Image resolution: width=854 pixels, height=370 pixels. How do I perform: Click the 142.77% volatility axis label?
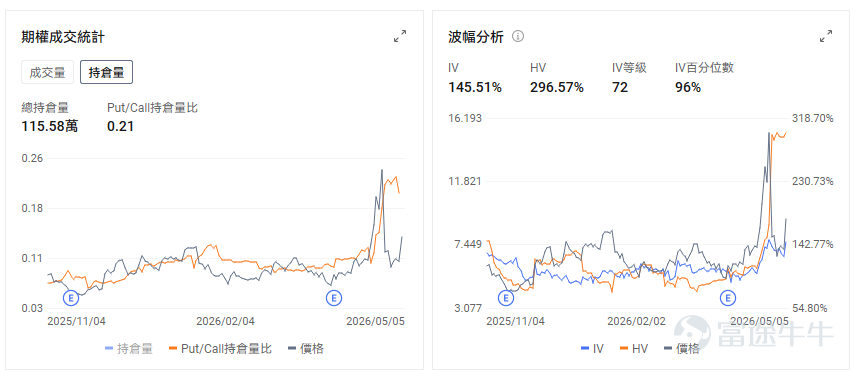814,244
